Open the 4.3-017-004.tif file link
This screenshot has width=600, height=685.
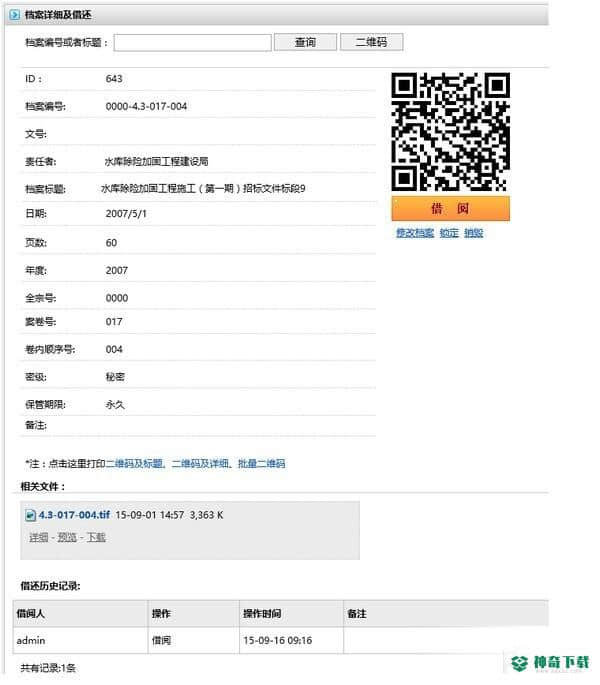pos(74,515)
